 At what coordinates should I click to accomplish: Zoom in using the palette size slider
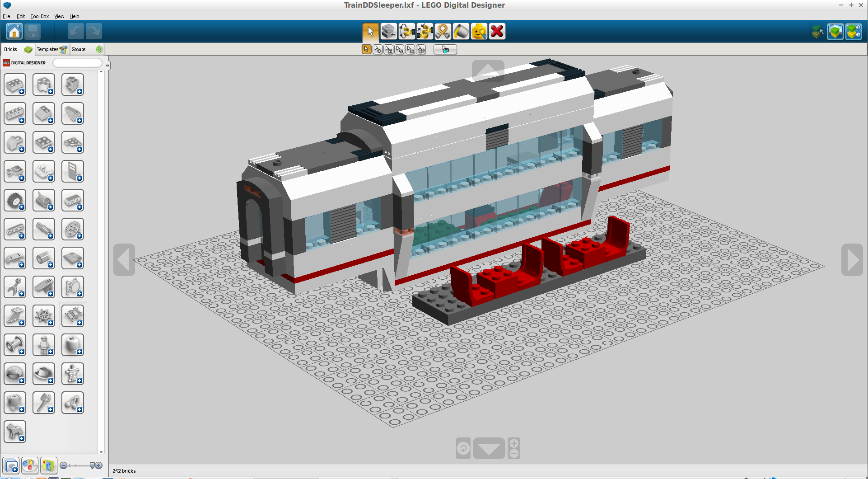[98, 465]
